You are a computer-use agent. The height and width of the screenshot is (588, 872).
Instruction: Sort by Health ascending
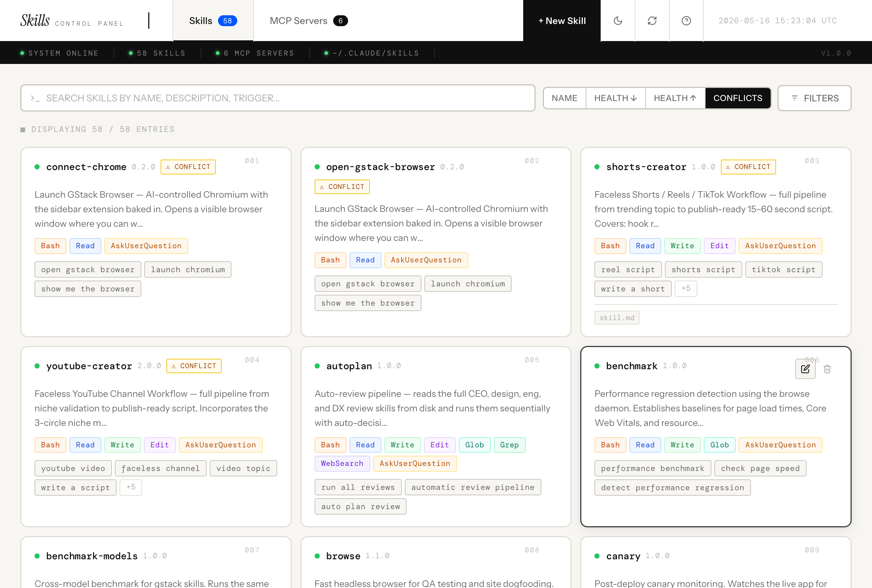pos(675,98)
